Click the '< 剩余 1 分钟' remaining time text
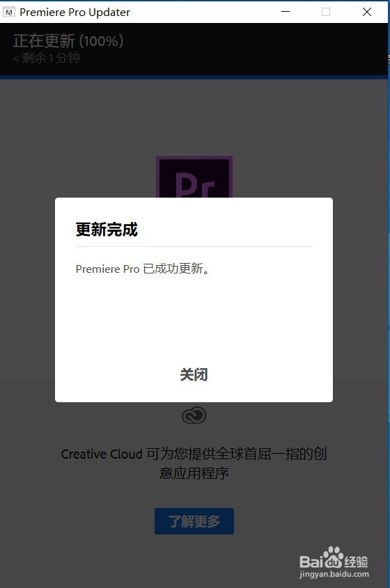390x588 pixels. [47, 58]
